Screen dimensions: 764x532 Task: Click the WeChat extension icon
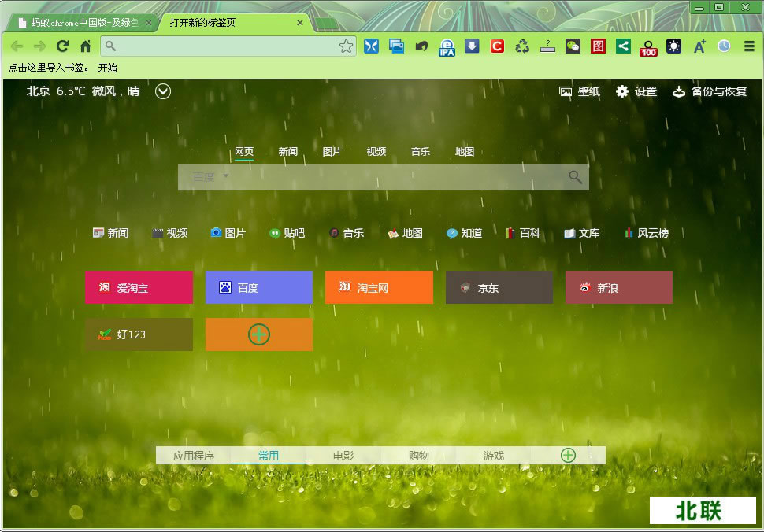tap(573, 46)
